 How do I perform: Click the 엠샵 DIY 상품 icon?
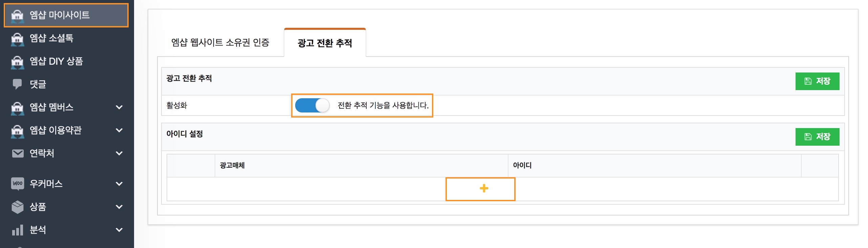(17, 61)
